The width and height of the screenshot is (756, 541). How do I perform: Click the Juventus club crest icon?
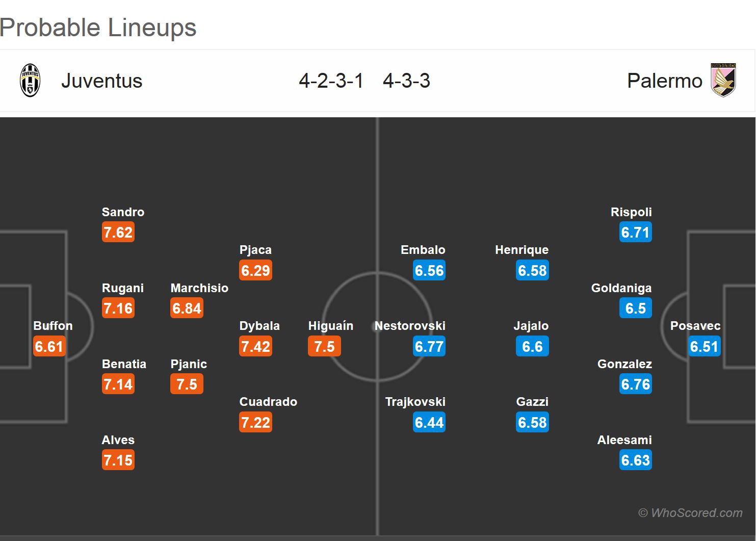(30, 81)
